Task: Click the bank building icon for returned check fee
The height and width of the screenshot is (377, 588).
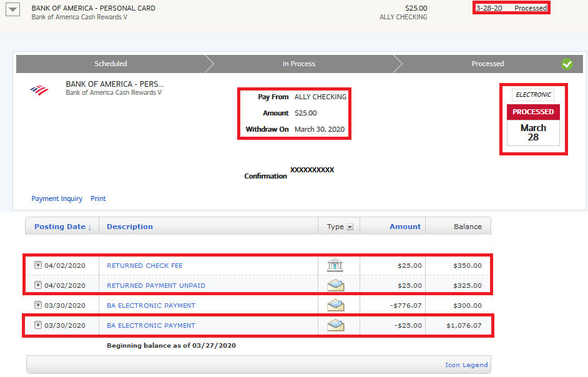Action: point(335,265)
